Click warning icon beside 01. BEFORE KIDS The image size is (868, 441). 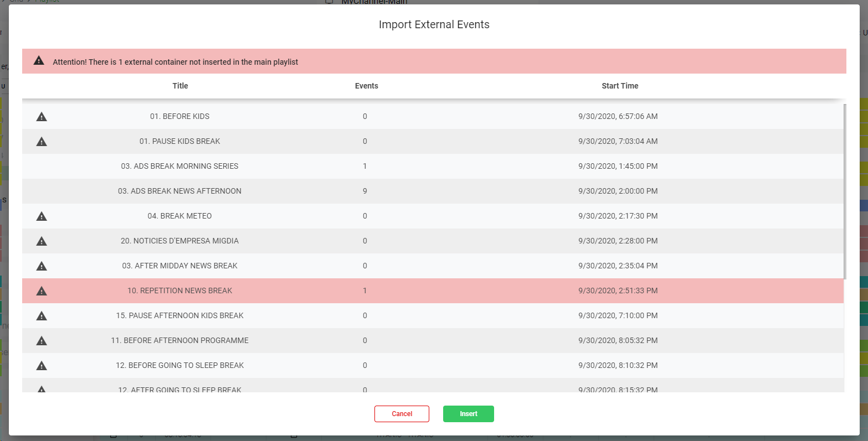[42, 117]
